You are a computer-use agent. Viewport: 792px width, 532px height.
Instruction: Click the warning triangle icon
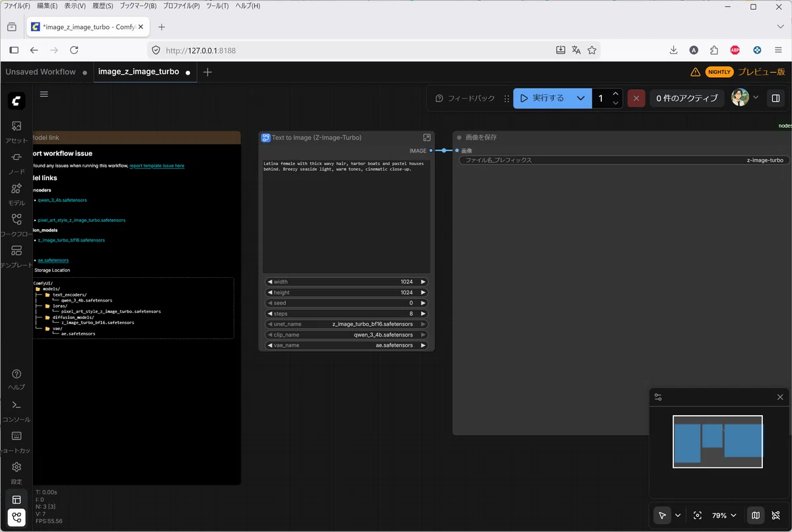pos(695,72)
